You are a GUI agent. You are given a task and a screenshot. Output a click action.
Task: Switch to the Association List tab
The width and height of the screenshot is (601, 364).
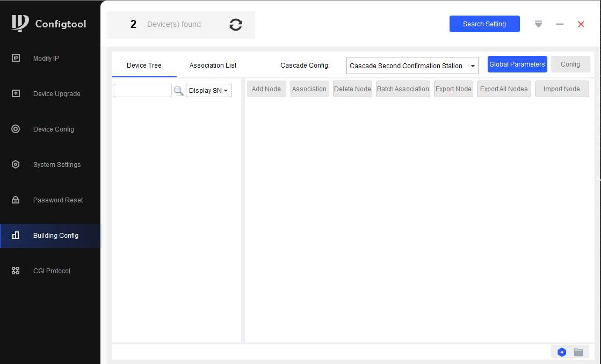[213, 65]
